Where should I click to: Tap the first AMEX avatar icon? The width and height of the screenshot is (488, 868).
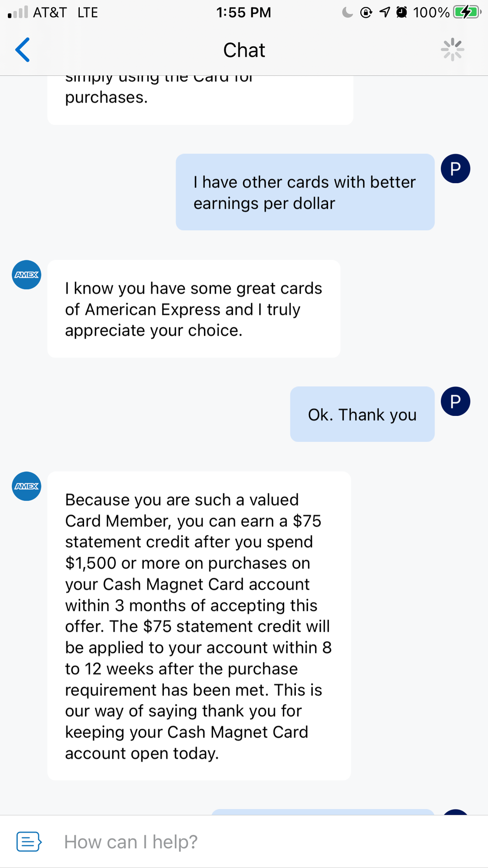(x=27, y=275)
